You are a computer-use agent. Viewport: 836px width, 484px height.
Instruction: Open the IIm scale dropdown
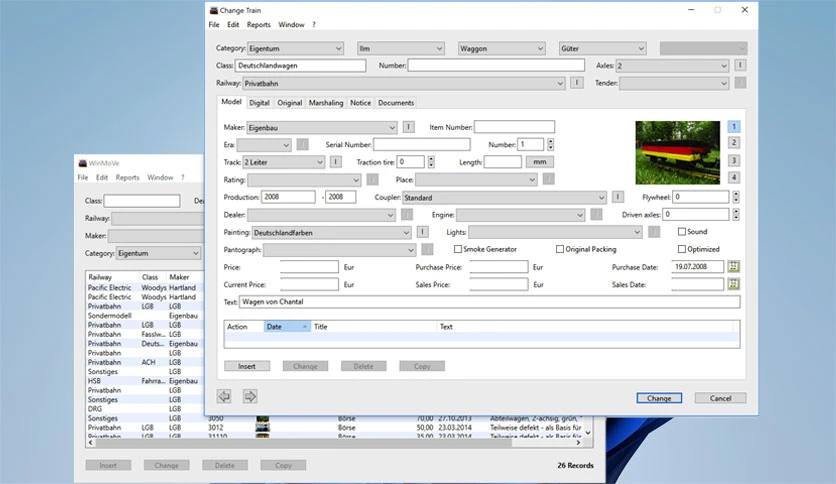tap(400, 49)
